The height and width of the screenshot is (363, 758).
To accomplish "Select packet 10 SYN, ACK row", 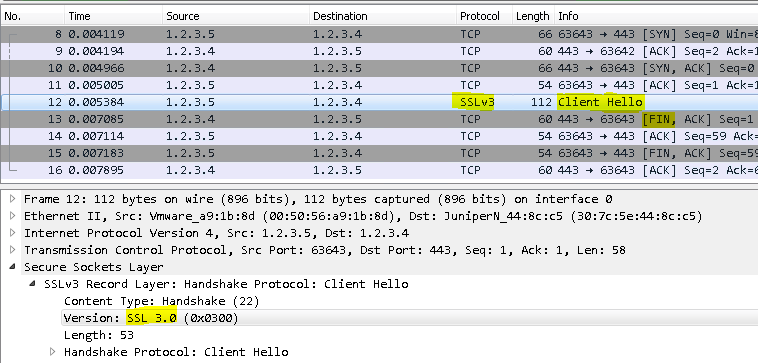I will [379, 68].
